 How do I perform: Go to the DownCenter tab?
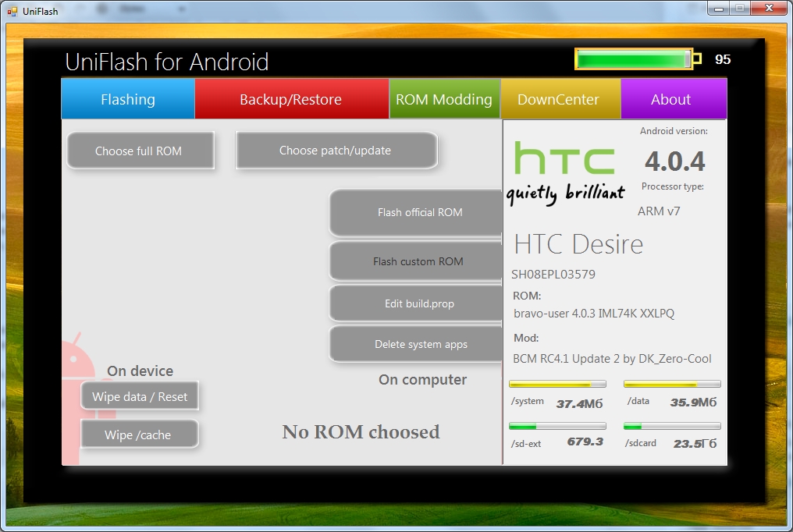560,99
